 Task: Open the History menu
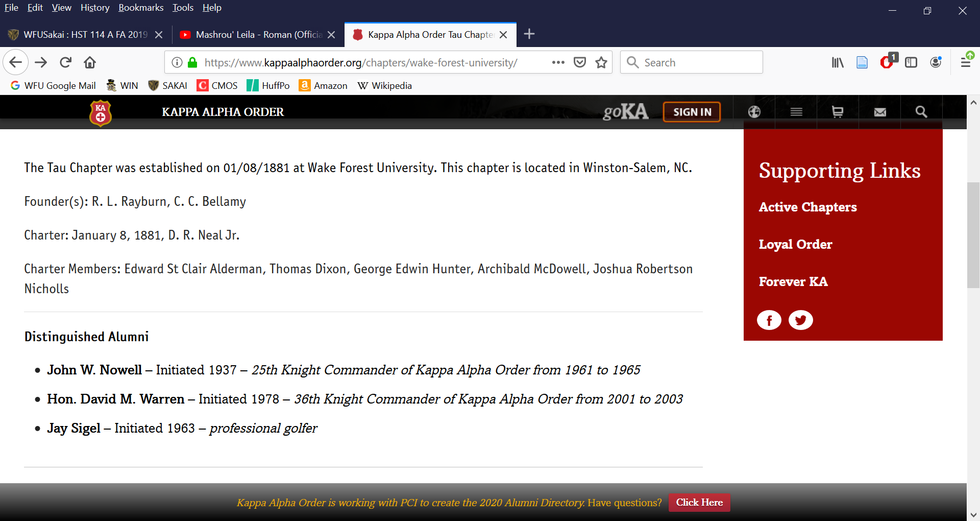(x=95, y=8)
